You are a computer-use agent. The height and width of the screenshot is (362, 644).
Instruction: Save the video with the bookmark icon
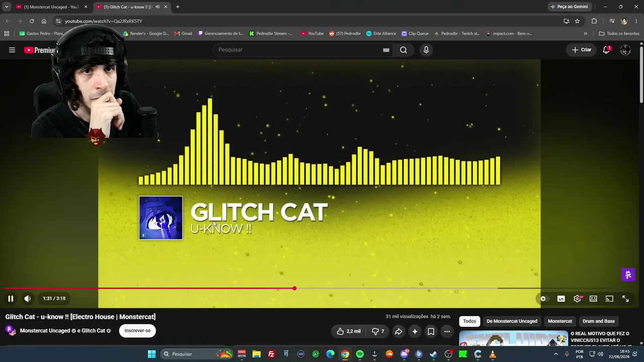click(431, 331)
